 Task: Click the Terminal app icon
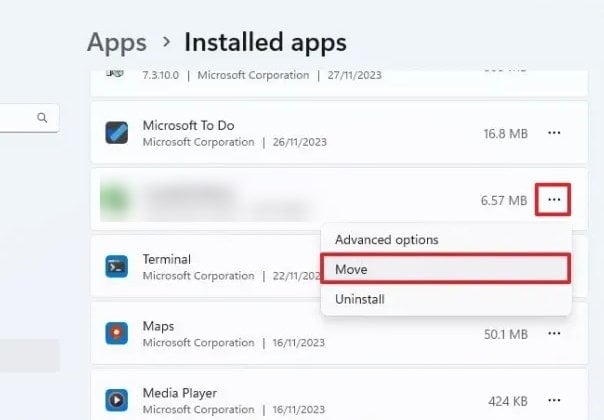point(117,266)
